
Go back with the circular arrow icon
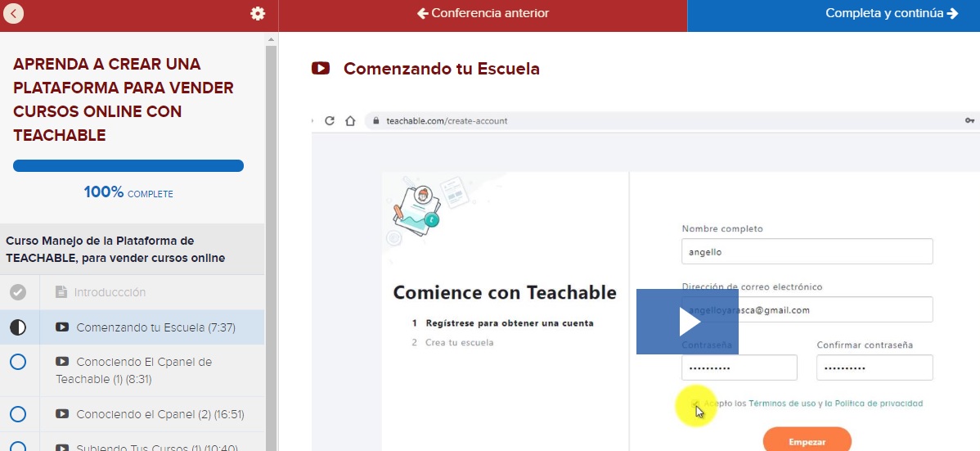pyautogui.click(x=14, y=13)
